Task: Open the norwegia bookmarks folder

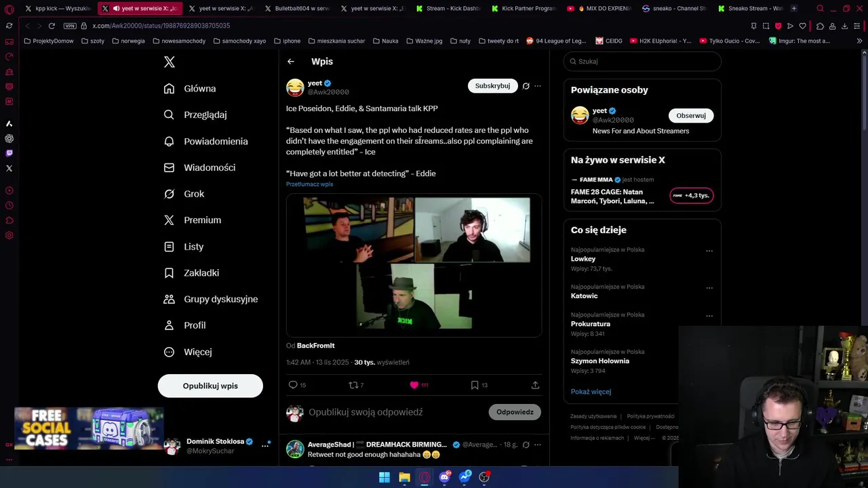Action: [129, 41]
